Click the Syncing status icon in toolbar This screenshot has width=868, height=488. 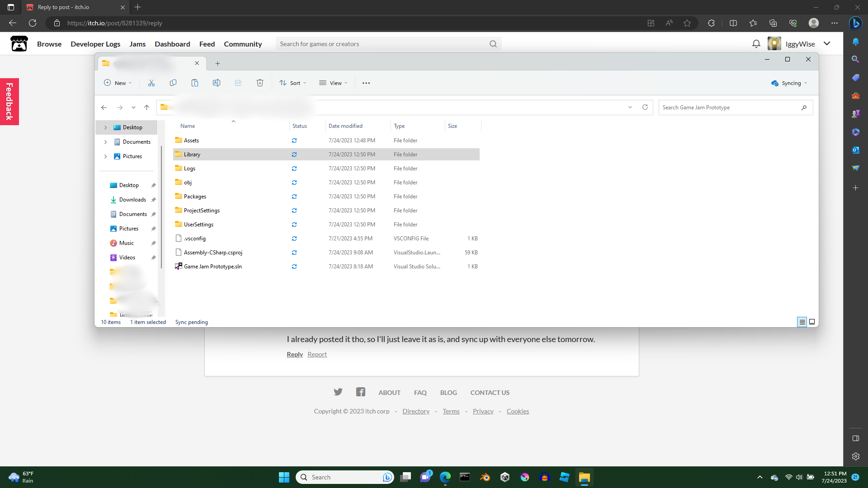tap(774, 83)
